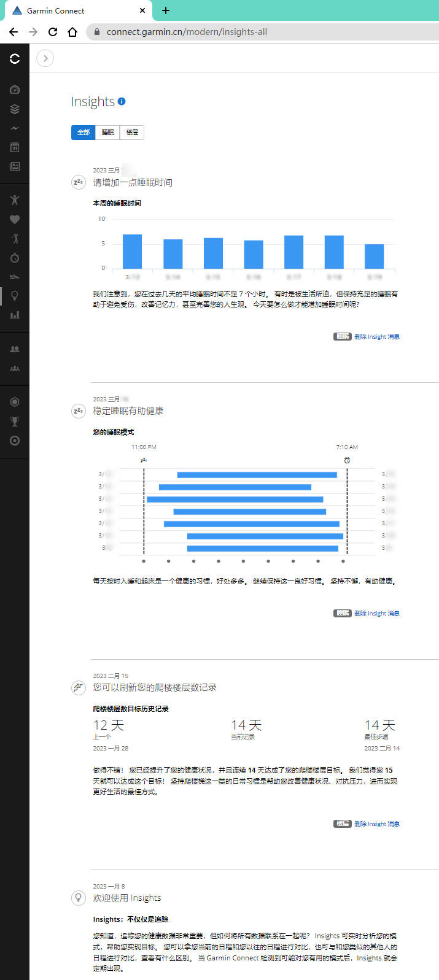Open the running shoe gear icon
The width and height of the screenshot is (439, 980).
tap(15, 277)
